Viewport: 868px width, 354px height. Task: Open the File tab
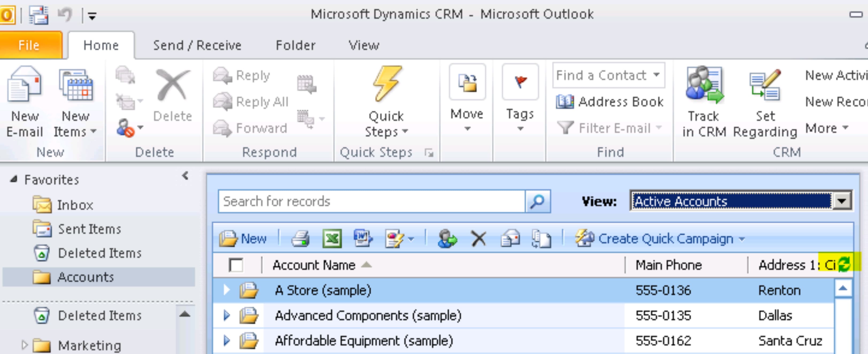[31, 45]
